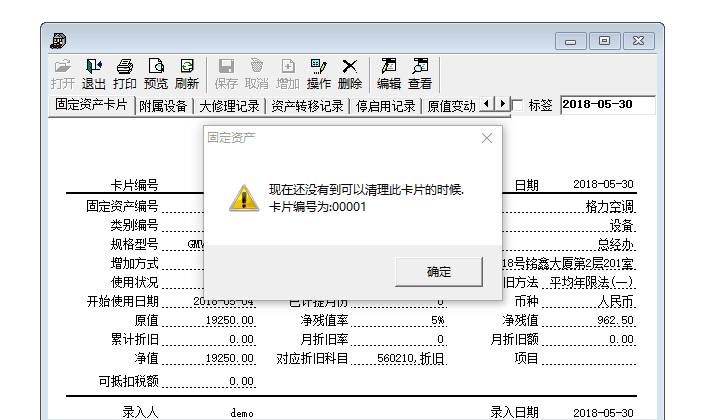
Task: Click the depreciation method 平均年限法(一)
Action: [x=591, y=282]
